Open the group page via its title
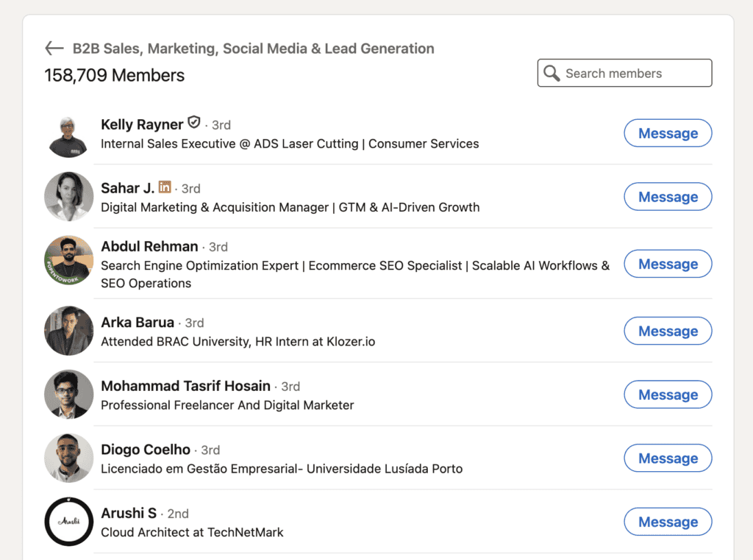Image resolution: width=753 pixels, height=560 pixels. [x=253, y=48]
